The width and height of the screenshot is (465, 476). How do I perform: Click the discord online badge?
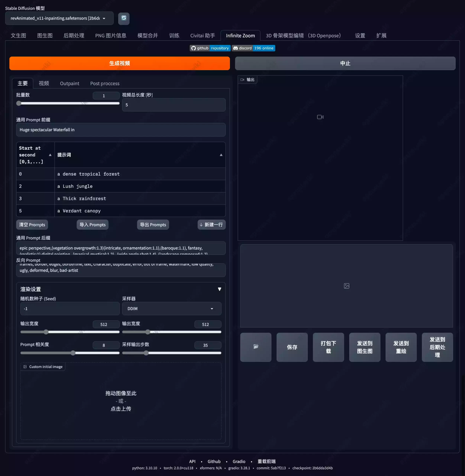point(254,48)
